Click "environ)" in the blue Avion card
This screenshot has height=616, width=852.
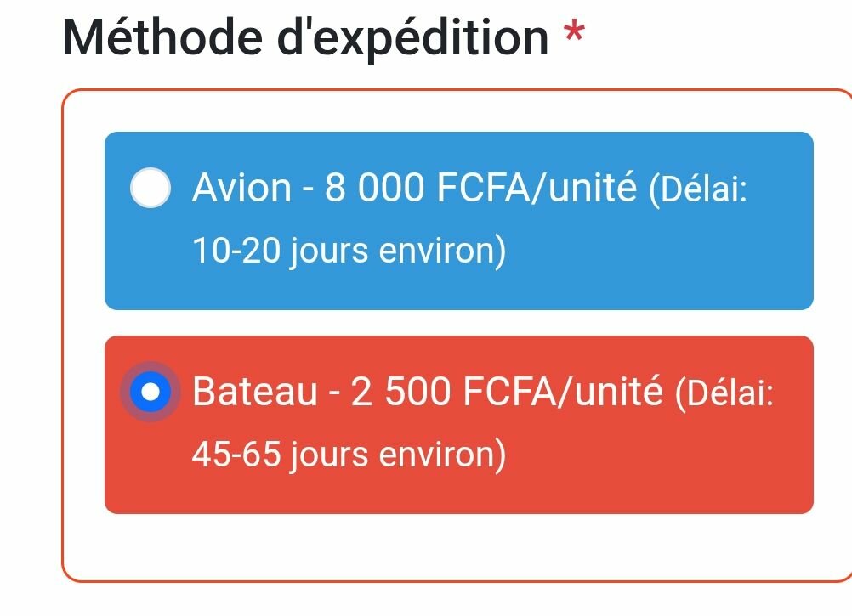(441, 251)
